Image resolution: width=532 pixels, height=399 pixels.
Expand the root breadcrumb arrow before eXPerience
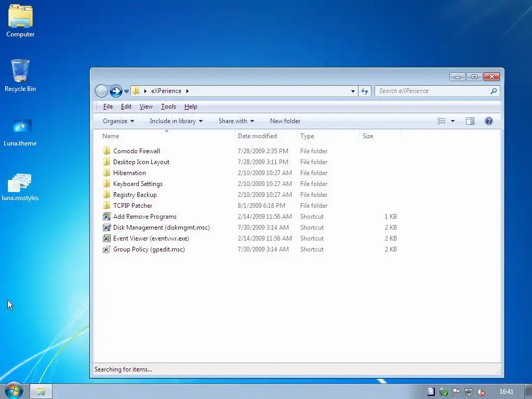(x=145, y=91)
